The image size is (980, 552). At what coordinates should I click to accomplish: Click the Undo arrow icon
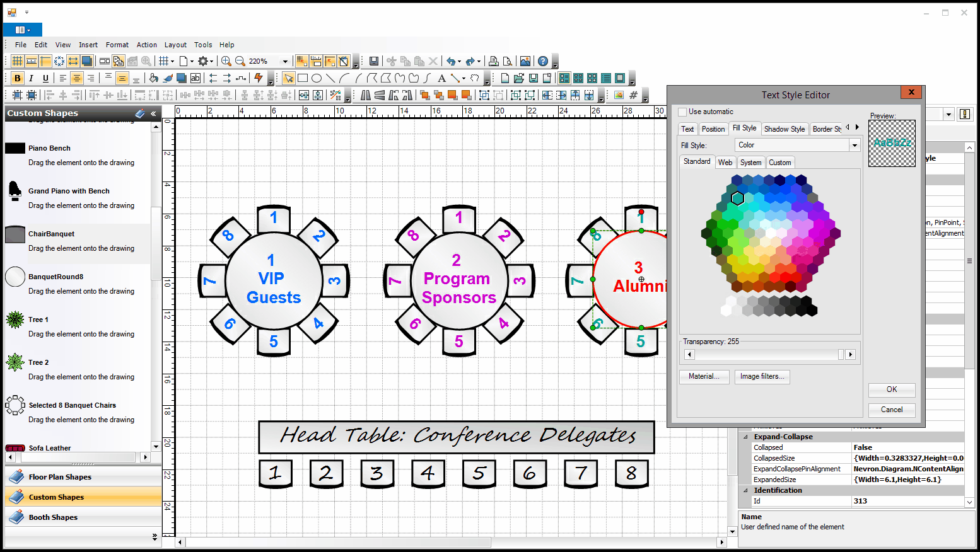click(x=450, y=61)
